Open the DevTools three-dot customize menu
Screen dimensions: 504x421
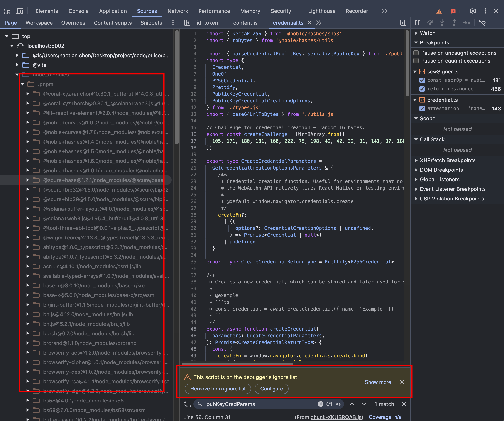click(485, 11)
